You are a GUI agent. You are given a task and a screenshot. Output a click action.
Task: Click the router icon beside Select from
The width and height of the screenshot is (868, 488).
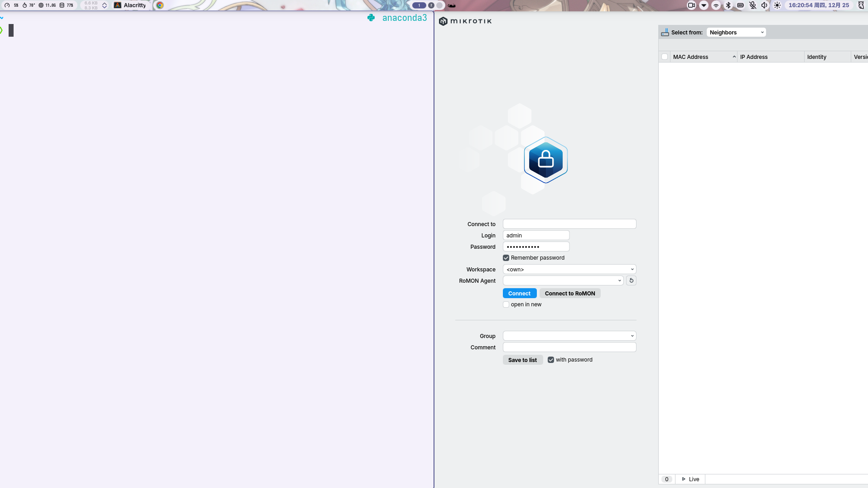click(x=665, y=33)
